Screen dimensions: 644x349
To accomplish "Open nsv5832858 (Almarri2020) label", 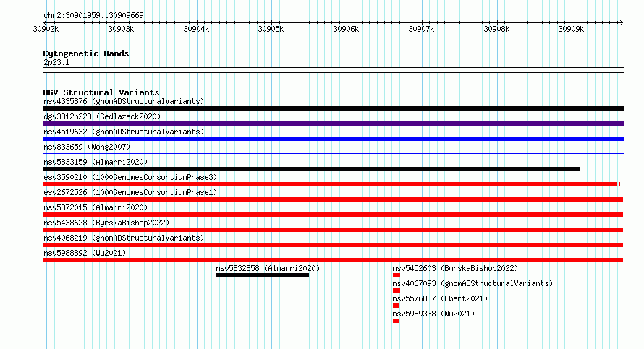I will pos(268,268).
